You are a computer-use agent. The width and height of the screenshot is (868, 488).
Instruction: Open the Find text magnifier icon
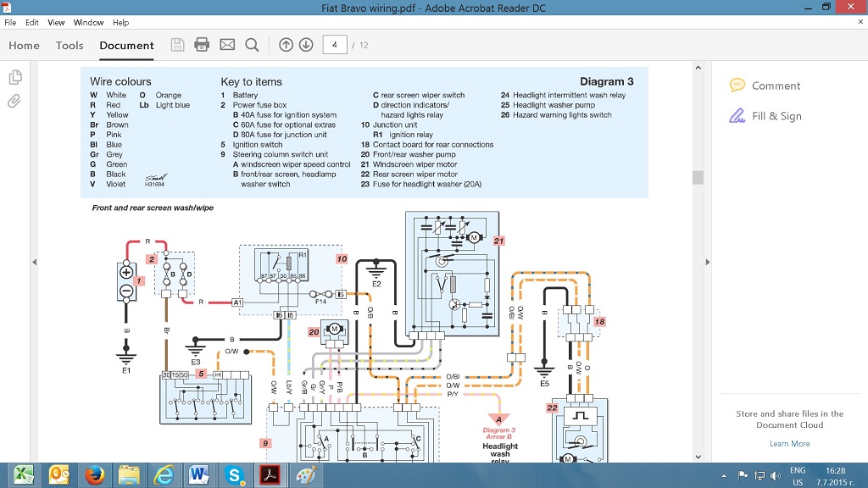tap(252, 45)
